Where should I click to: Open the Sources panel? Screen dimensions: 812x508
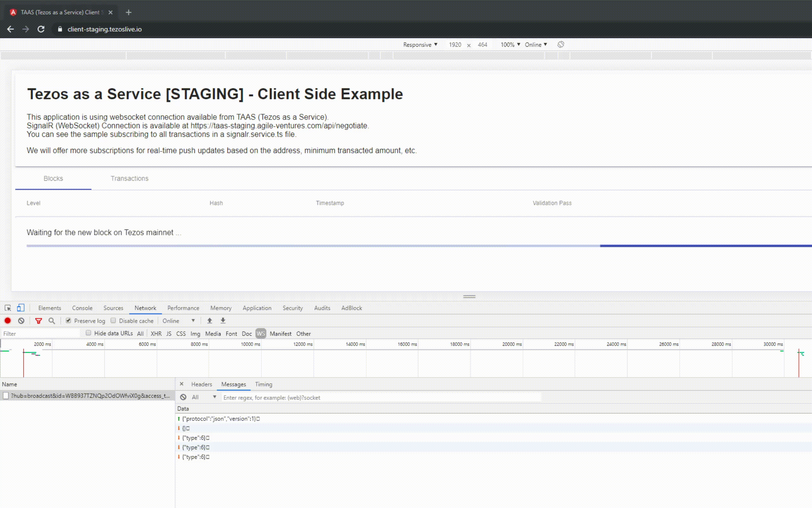[x=113, y=308]
